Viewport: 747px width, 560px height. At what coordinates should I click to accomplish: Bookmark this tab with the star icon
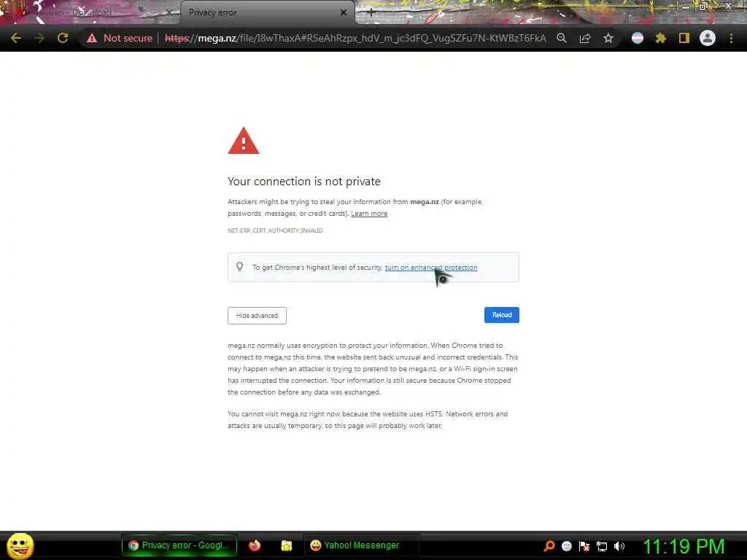(x=608, y=38)
